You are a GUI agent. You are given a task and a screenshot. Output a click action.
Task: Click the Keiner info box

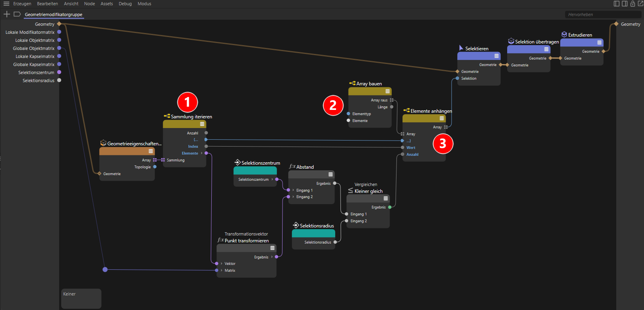pos(81,298)
